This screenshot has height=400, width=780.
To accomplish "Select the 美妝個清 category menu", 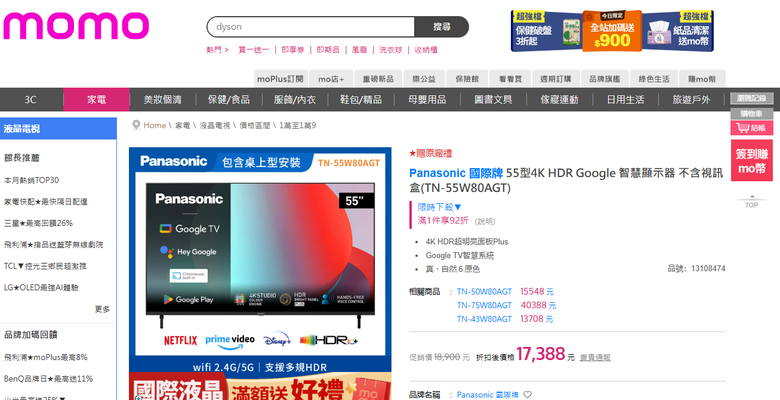I will click(163, 100).
